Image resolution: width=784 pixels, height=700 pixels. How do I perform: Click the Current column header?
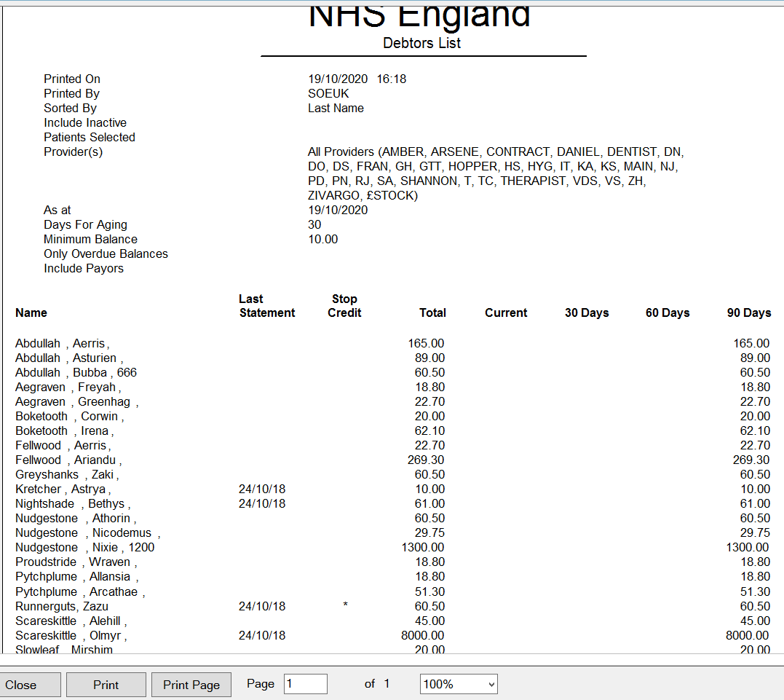(x=505, y=312)
